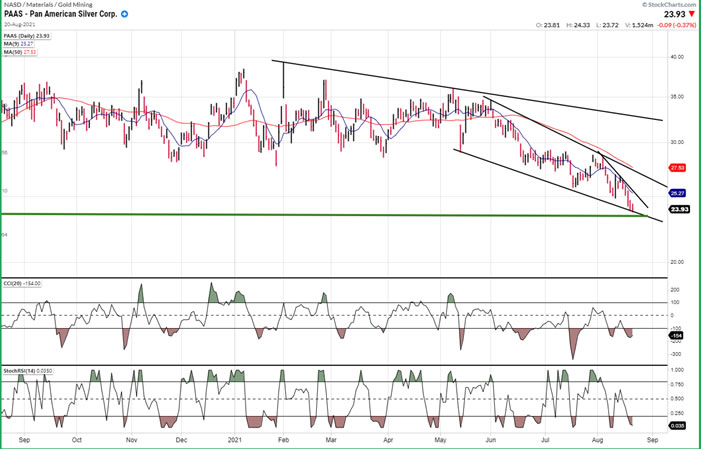
Task: Click the black 23.93 price axis tag
Action: coord(677,209)
